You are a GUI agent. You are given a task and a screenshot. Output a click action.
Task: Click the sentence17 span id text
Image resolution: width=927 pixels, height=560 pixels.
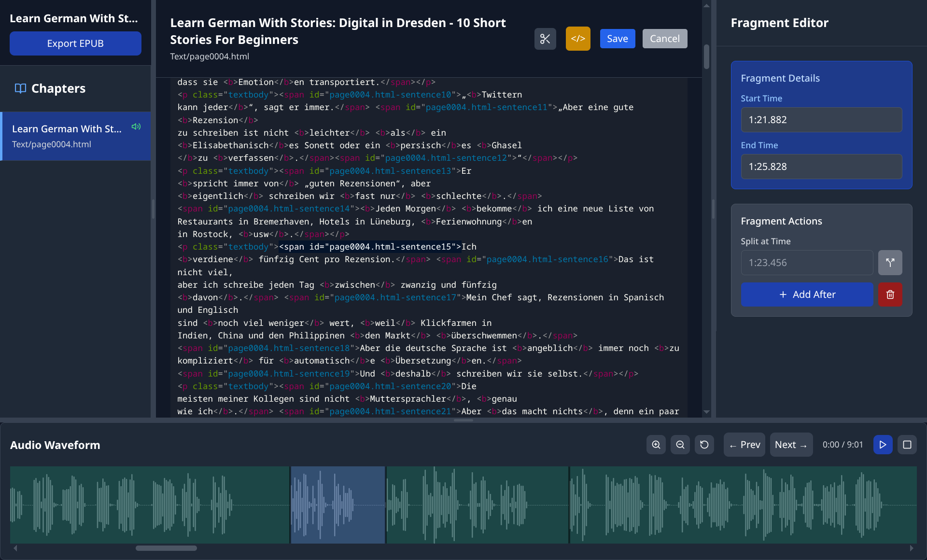395,297
